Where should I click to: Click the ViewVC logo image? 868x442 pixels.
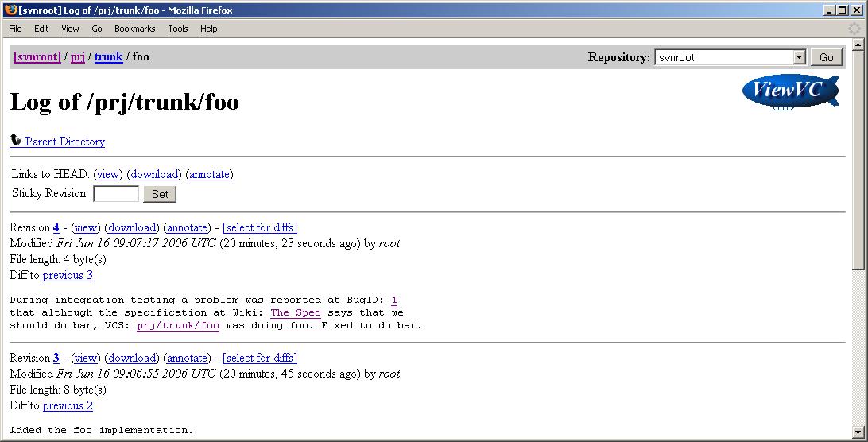(x=790, y=91)
